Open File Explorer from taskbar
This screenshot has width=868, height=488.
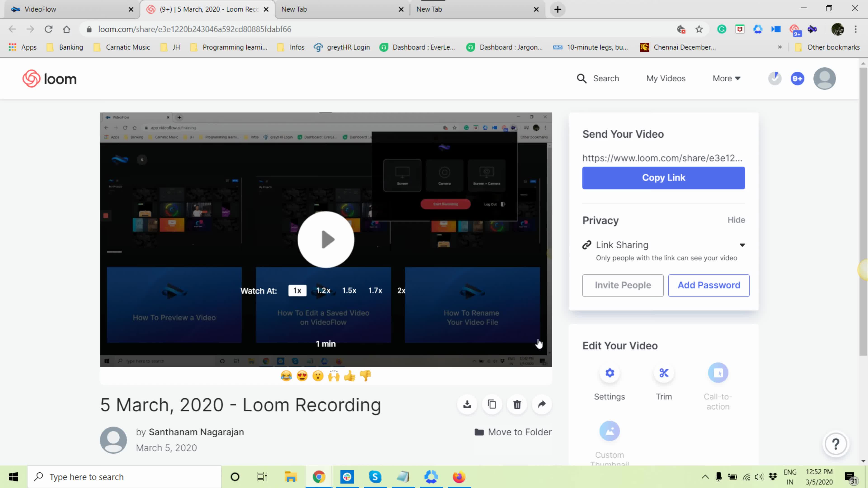pos(290,477)
